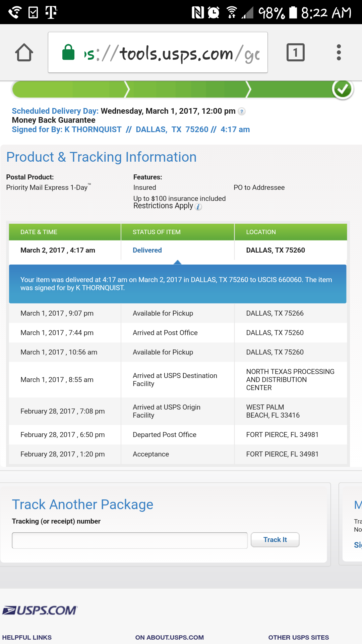Tap the Status of Item column header
362x644 pixels.
coord(157,232)
